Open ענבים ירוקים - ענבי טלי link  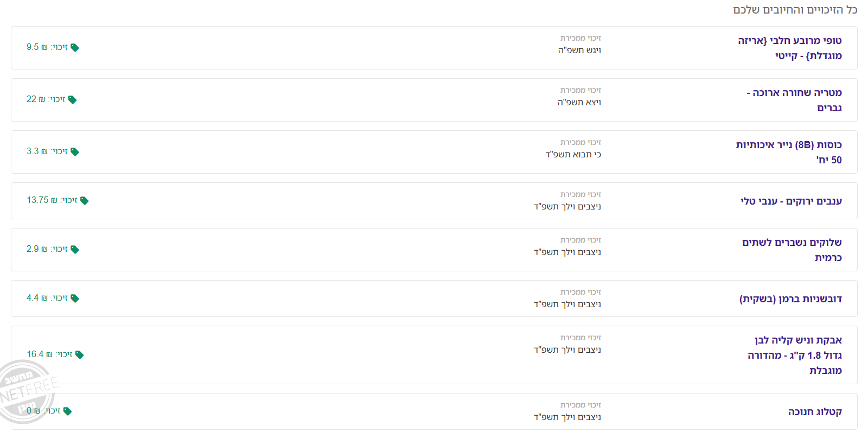click(791, 201)
